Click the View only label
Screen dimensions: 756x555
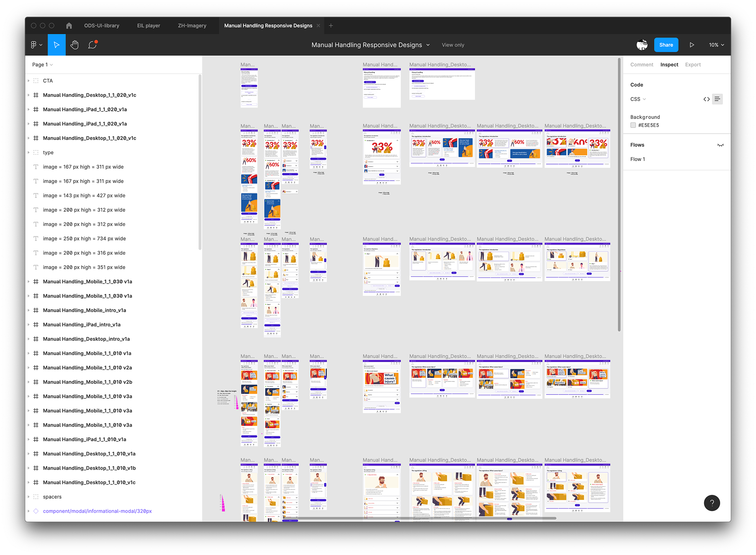click(453, 45)
